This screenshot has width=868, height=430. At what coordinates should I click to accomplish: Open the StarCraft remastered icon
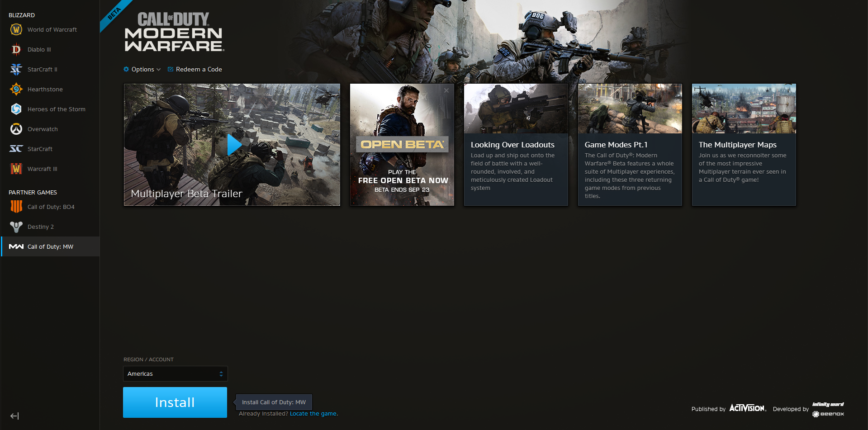click(x=16, y=149)
